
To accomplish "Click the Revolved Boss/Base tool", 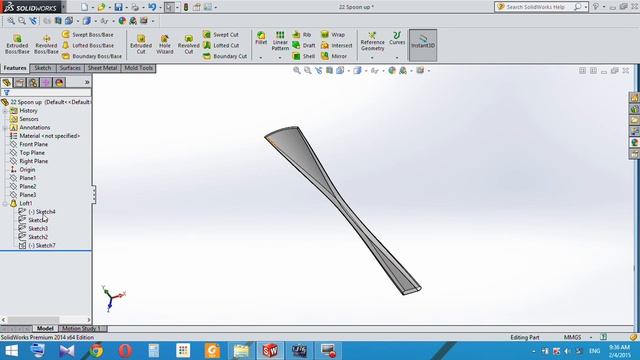I will pyautogui.click(x=46, y=44).
